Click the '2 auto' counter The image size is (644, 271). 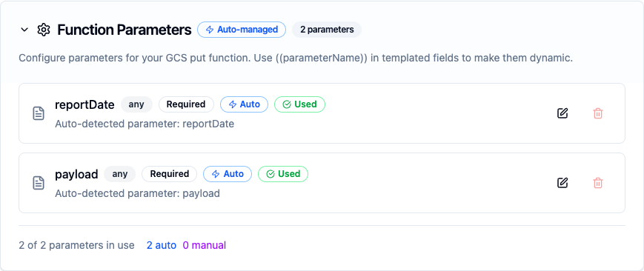click(162, 246)
